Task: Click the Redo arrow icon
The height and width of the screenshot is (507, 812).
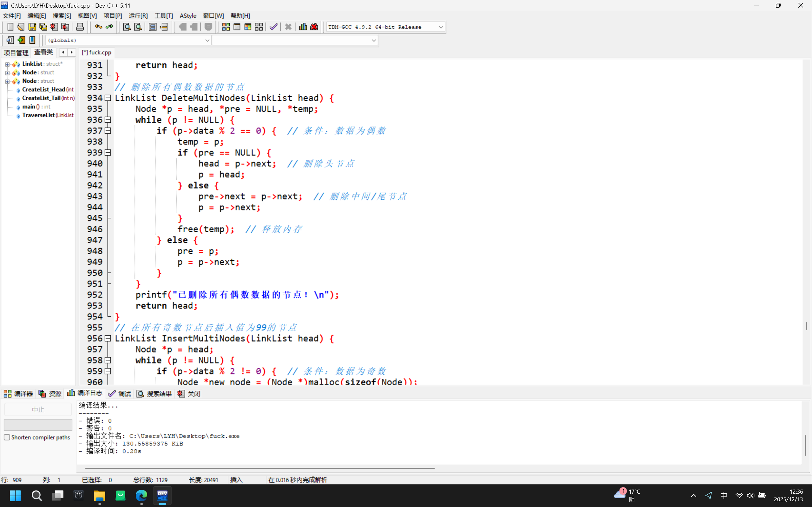Action: [109, 27]
